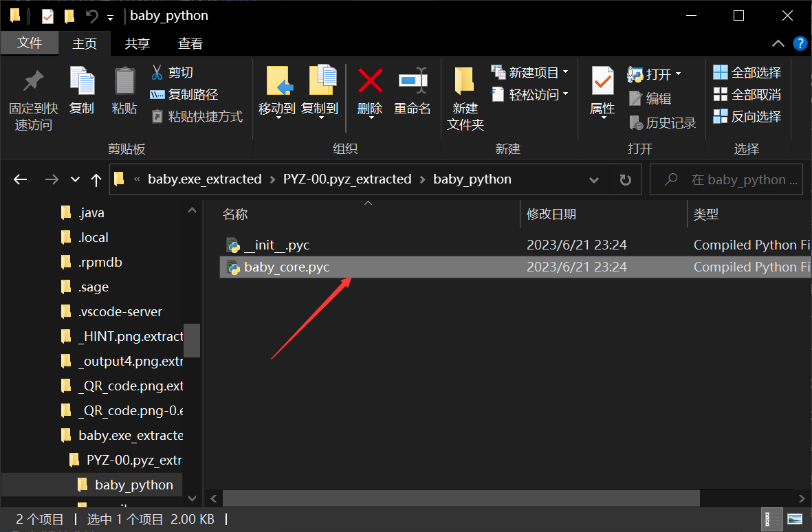Click Undo in quick access toolbar
812x532 pixels.
click(x=92, y=16)
